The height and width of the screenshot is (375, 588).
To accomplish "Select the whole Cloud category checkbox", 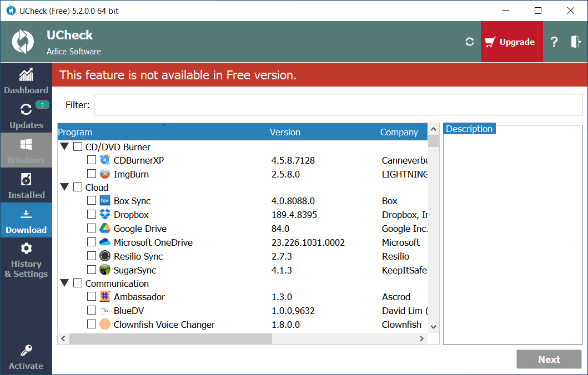I will (78, 187).
